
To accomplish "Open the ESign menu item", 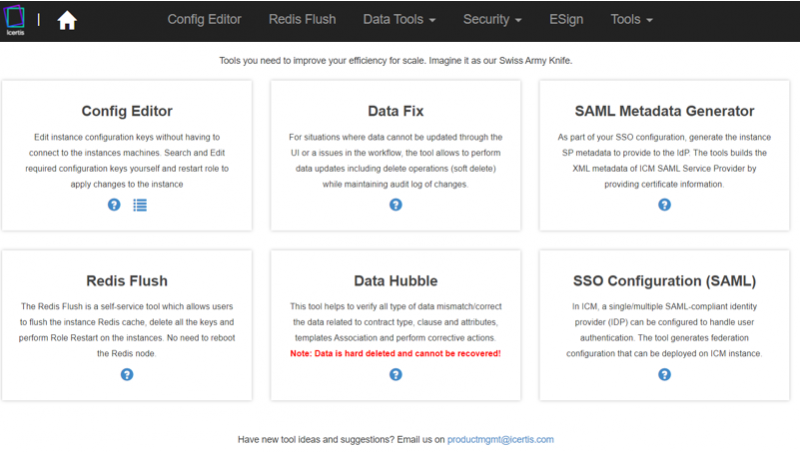I will click(566, 19).
